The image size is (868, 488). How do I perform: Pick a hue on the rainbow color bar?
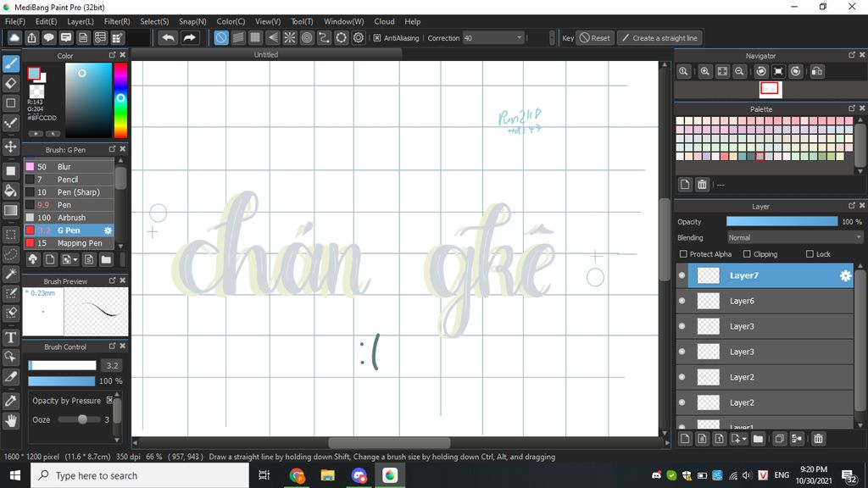point(120,100)
